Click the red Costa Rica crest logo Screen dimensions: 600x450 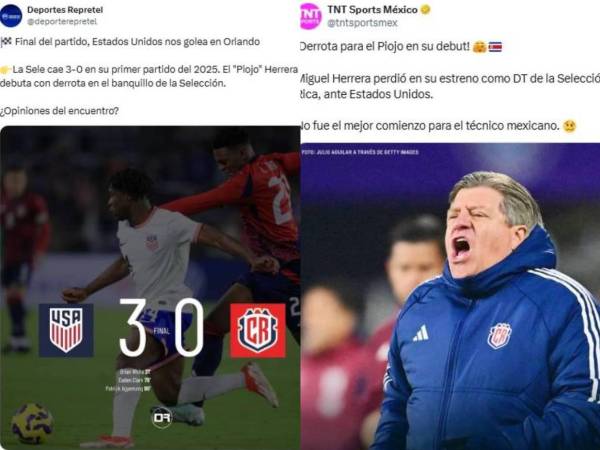pyautogui.click(x=258, y=331)
